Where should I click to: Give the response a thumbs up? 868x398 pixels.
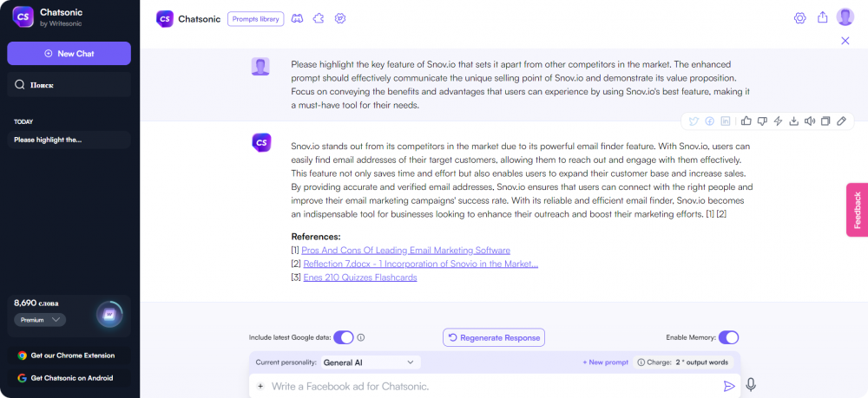746,121
